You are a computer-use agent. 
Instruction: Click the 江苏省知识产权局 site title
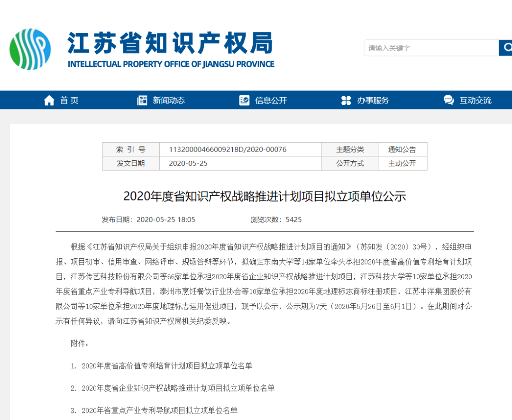[x=170, y=43]
